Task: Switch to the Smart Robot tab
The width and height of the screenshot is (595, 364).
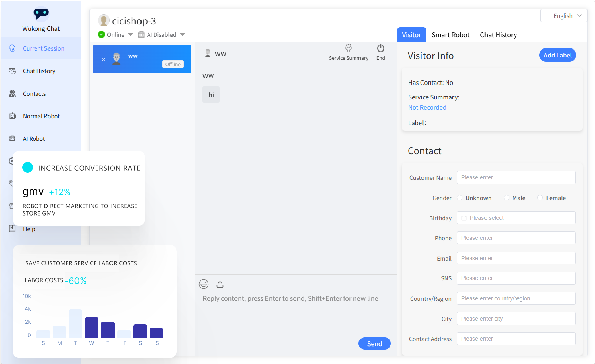Action: click(451, 35)
